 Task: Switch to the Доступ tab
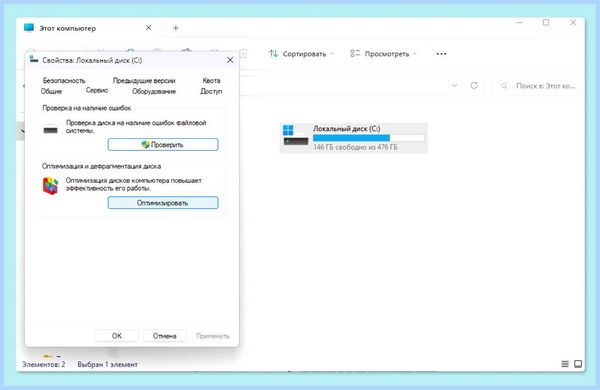coord(211,91)
